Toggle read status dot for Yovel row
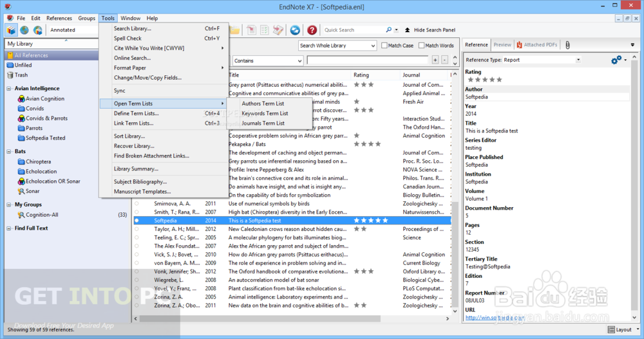The image size is (644, 339). click(x=137, y=289)
